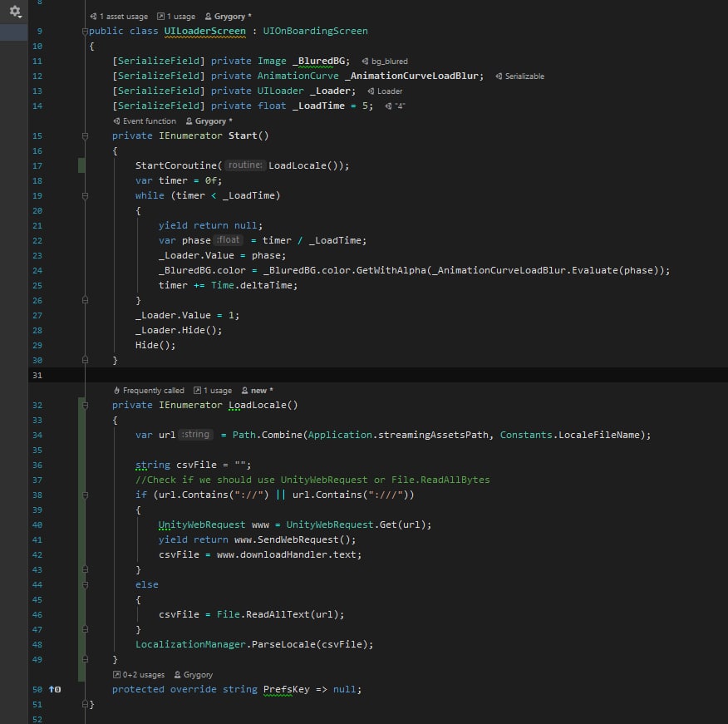The image size is (728, 724).
Task: Click line number 31 in the gutter
Action: tap(37, 375)
